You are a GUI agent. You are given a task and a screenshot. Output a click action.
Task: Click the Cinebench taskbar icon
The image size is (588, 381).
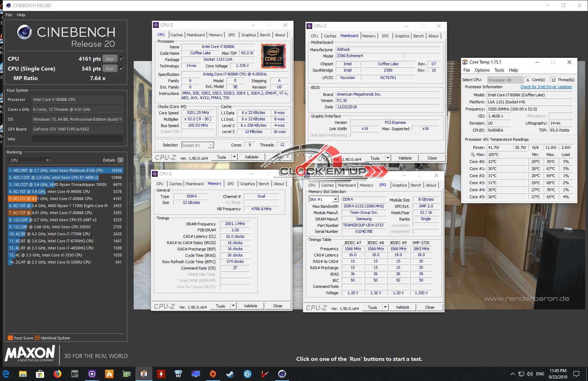point(282,374)
